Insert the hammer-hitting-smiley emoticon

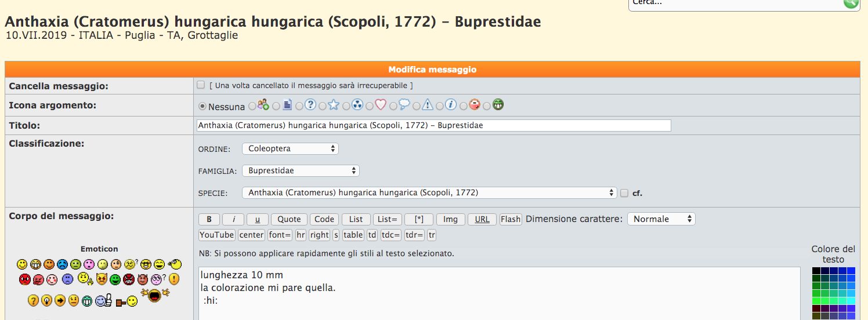point(126,301)
